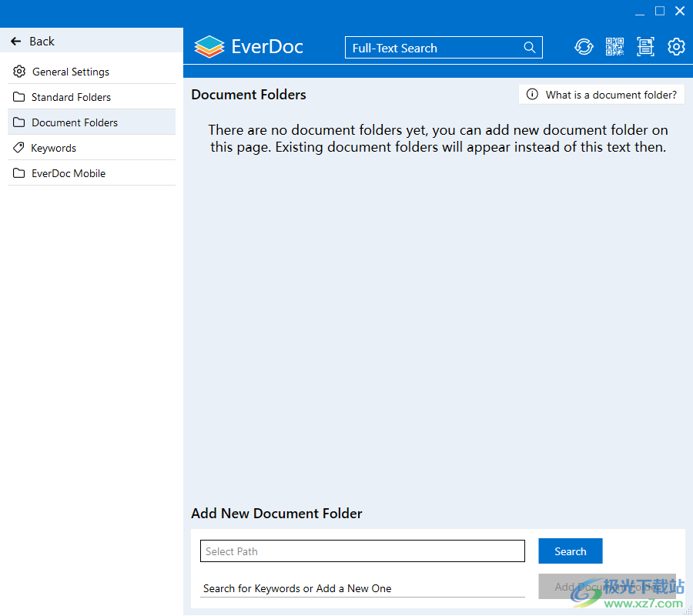Image resolution: width=693 pixels, height=616 pixels.
Task: Open the settings gear in header
Action: click(x=676, y=47)
